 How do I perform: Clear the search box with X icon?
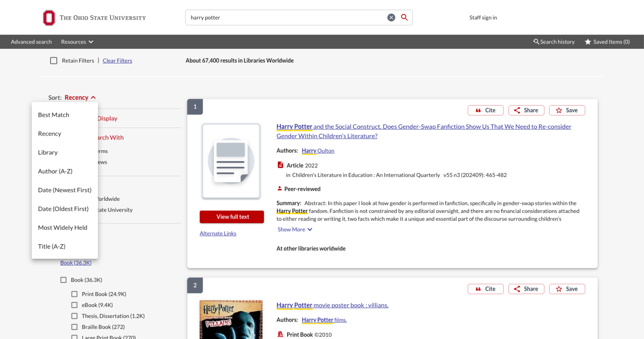pyautogui.click(x=391, y=17)
